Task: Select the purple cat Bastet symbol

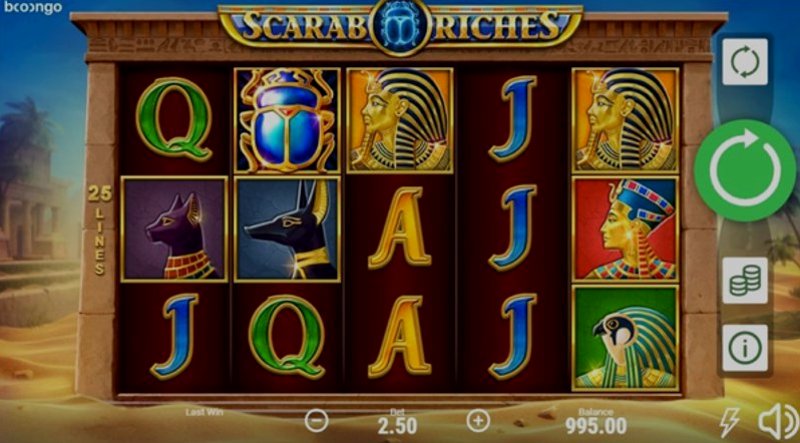Action: [x=174, y=229]
